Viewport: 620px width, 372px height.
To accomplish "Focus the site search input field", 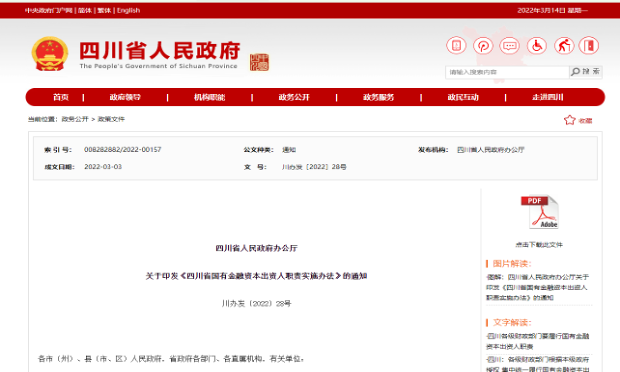I will click(507, 72).
